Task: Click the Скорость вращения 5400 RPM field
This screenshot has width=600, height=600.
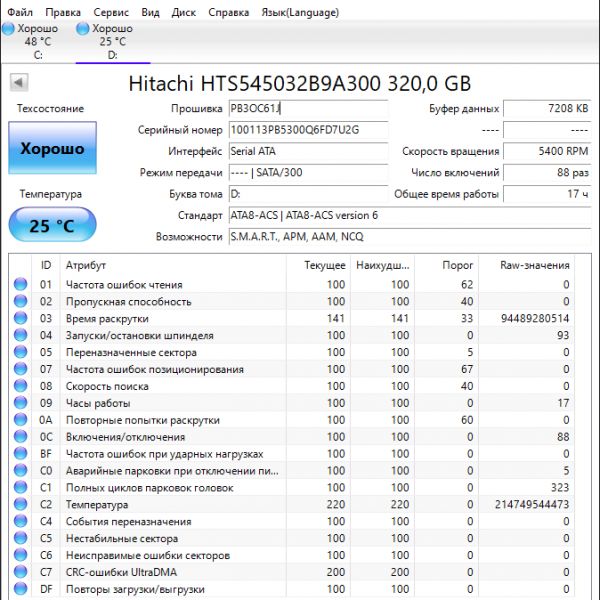Action: 547,152
